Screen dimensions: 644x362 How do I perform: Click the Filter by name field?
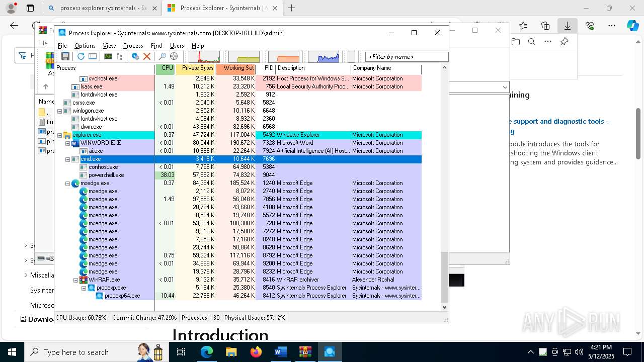407,57
